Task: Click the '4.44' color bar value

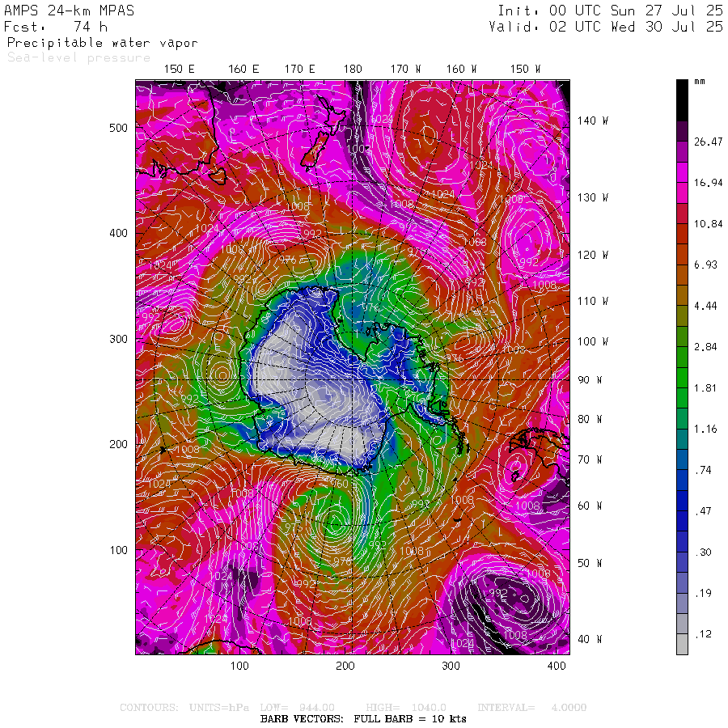Action: [x=705, y=306]
